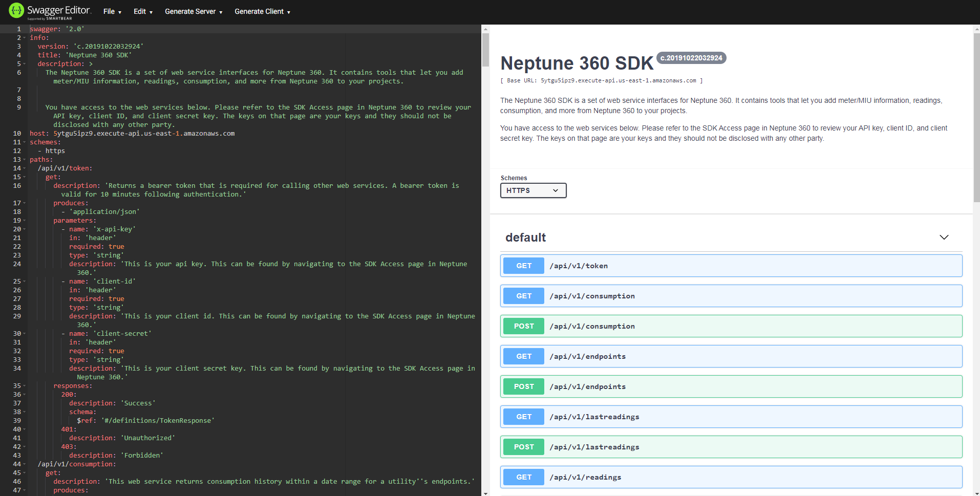Click the version badge c.20191022032924
The image size is (980, 496).
pos(691,58)
